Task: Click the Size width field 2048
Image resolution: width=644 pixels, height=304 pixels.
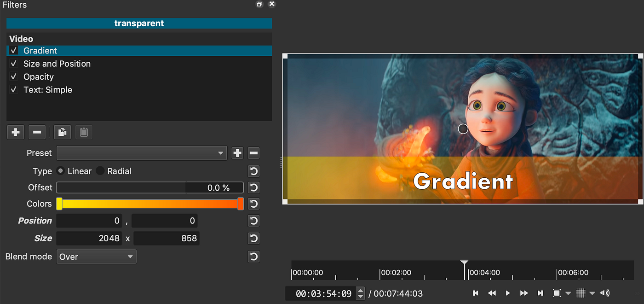Action: pyautogui.click(x=89, y=239)
